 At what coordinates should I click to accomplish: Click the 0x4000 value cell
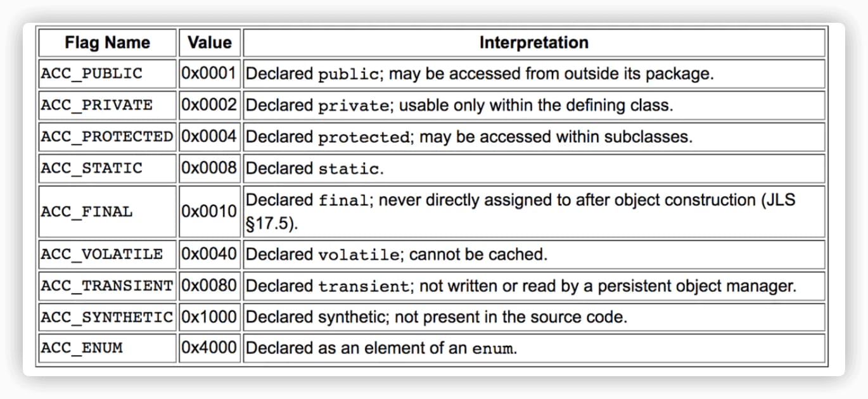(210, 348)
